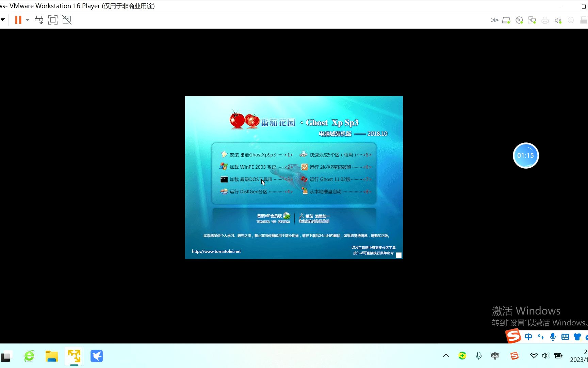Screen dimensions: 588x368
Task: Open Wi-Fi network settings in tray
Action: pos(534,356)
